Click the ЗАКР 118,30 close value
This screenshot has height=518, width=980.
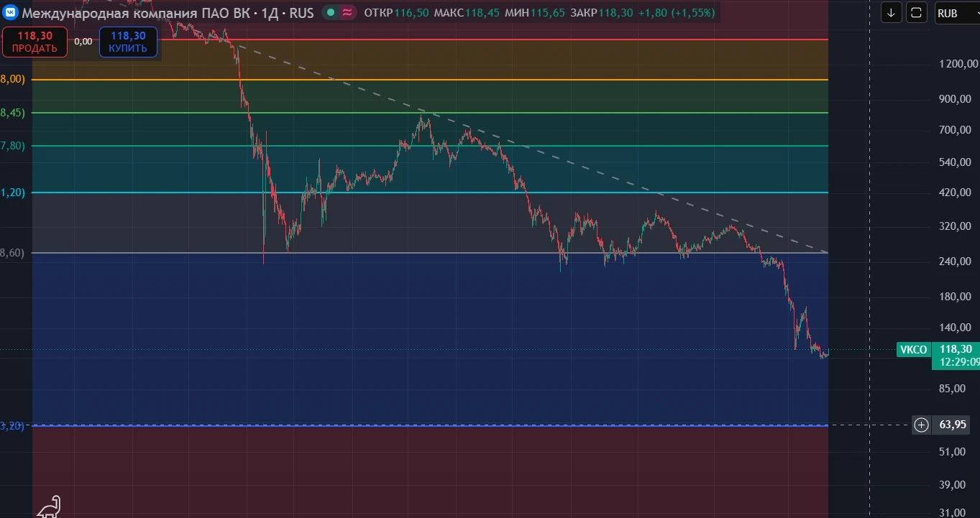(x=602, y=12)
